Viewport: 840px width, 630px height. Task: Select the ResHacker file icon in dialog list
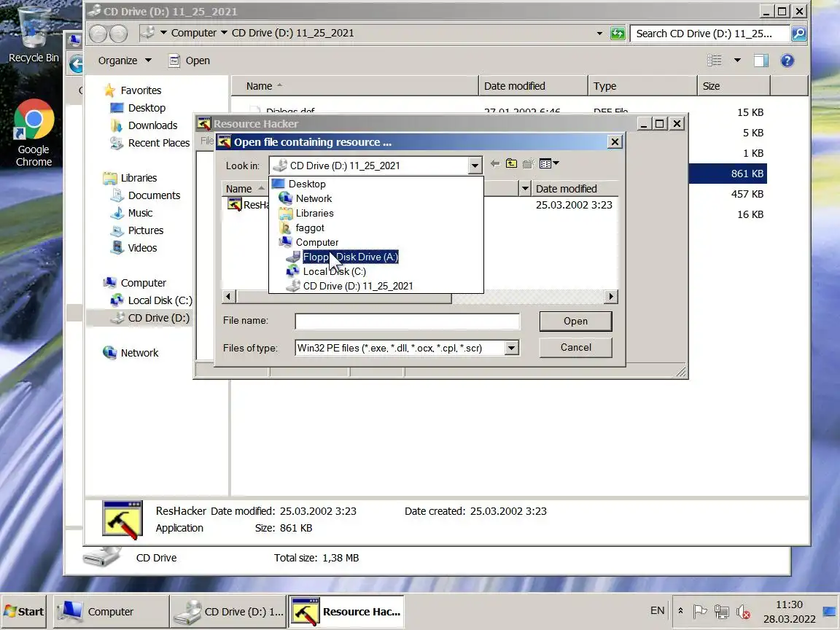235,204
